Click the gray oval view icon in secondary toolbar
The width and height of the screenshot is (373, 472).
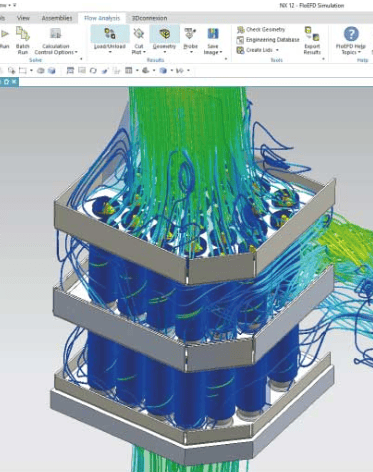click(41, 71)
